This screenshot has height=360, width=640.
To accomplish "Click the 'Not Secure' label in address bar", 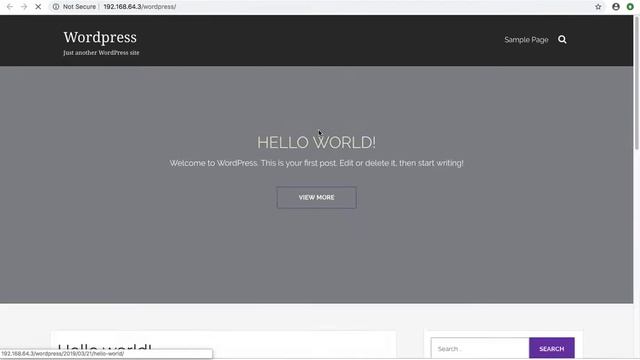I will click(x=79, y=7).
